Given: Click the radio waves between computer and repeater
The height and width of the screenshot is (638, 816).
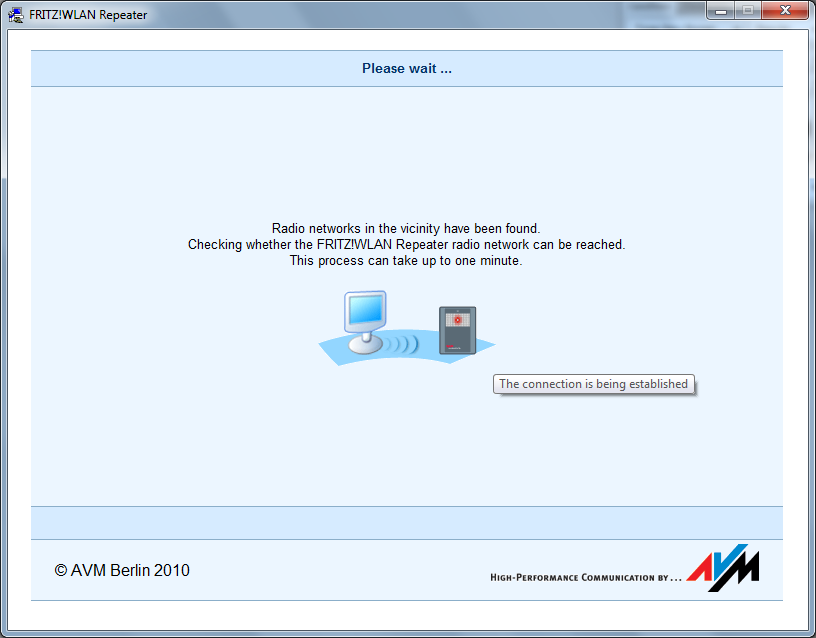Looking at the screenshot, I should tap(402, 344).
